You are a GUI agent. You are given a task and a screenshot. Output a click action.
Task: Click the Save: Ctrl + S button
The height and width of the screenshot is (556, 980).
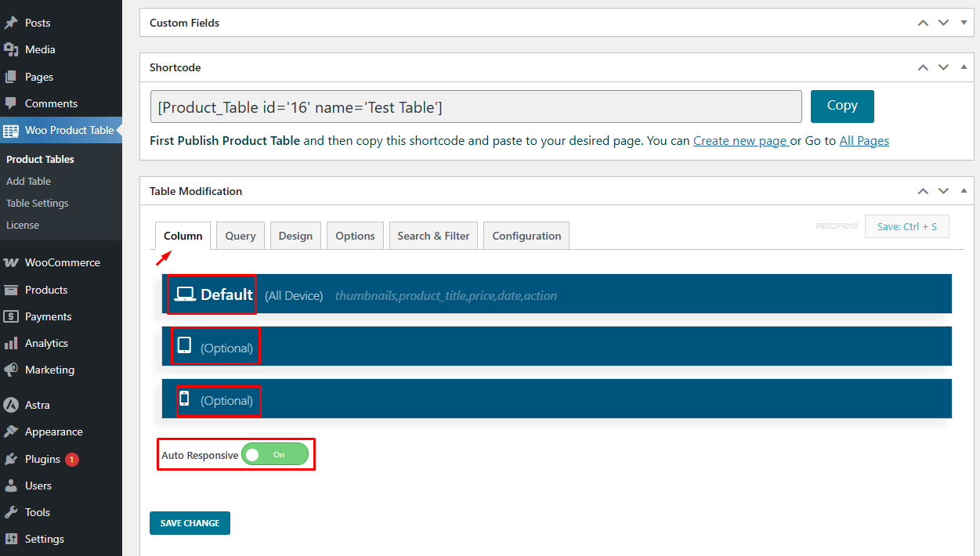click(x=906, y=226)
